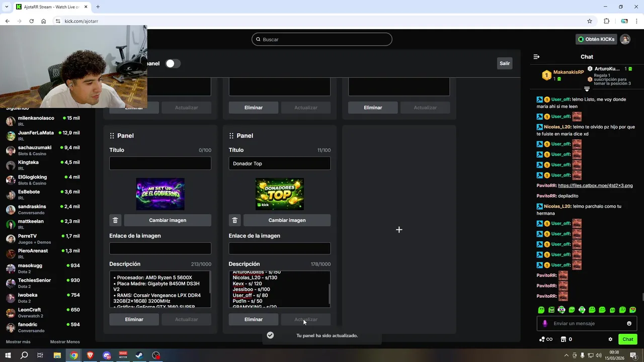Click Mostrar Menos in followed list
644x362 pixels.
point(65,342)
